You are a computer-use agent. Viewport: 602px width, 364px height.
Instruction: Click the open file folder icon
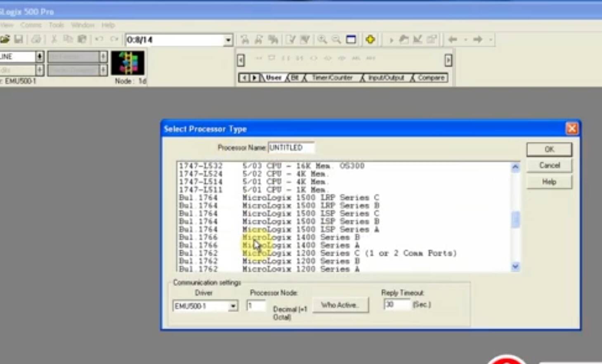click(5, 40)
